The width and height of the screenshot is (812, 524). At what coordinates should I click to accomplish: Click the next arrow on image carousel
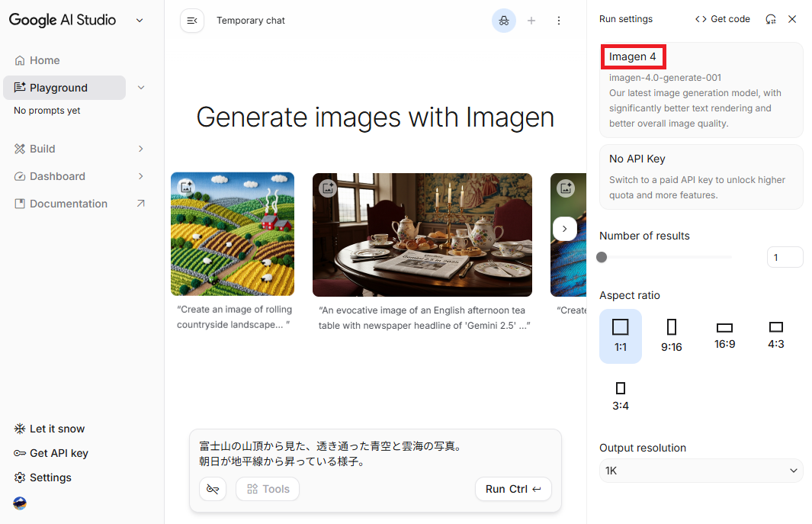pyautogui.click(x=564, y=228)
